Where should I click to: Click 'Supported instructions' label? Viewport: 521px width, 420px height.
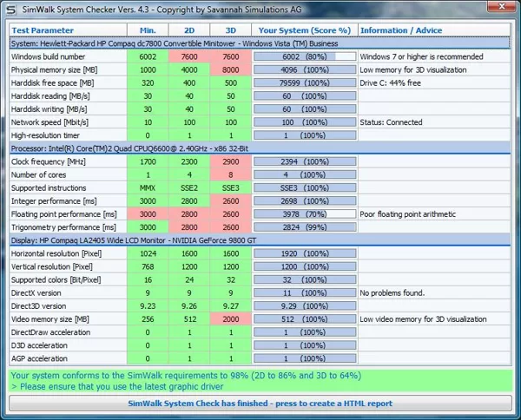pyautogui.click(x=49, y=188)
